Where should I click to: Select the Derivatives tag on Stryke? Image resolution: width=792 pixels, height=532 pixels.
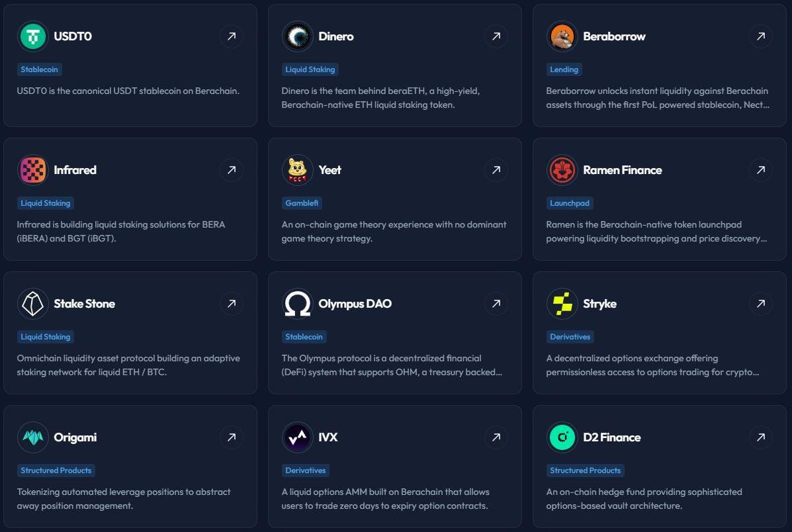click(570, 337)
